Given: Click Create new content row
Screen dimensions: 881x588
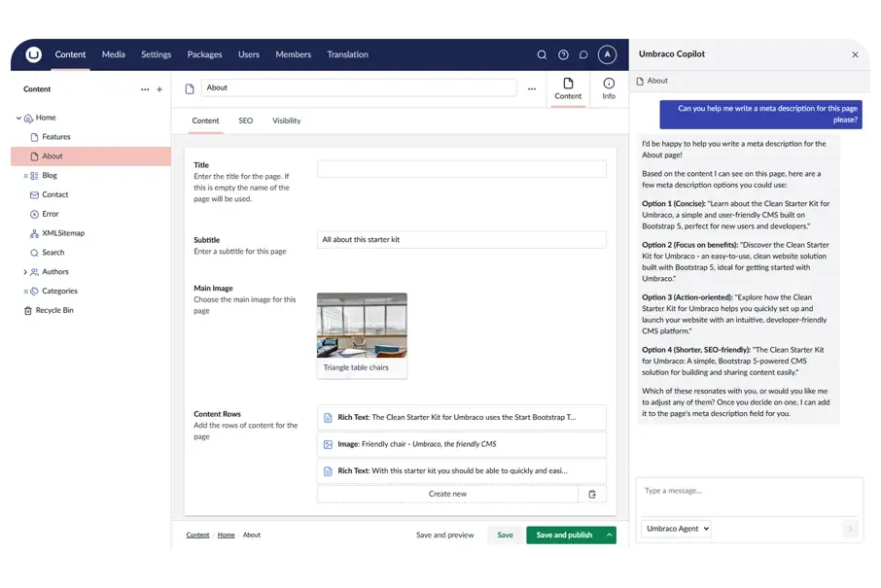Looking at the screenshot, I should [448, 495].
